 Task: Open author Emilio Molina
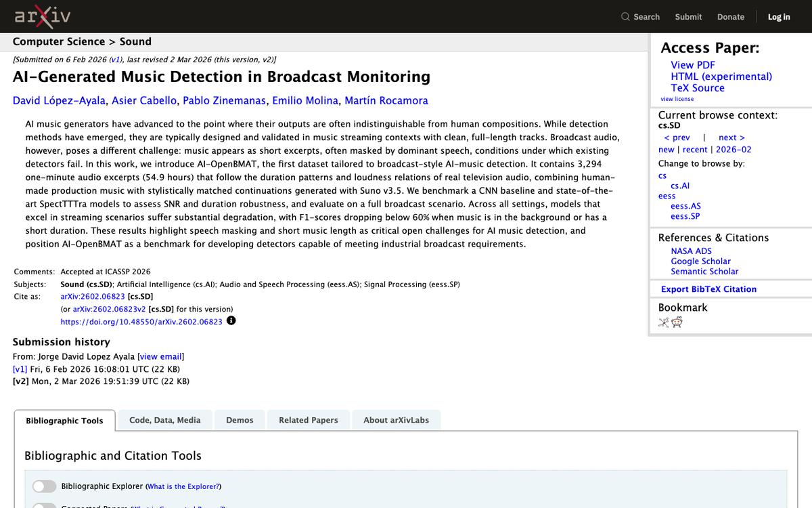point(304,101)
